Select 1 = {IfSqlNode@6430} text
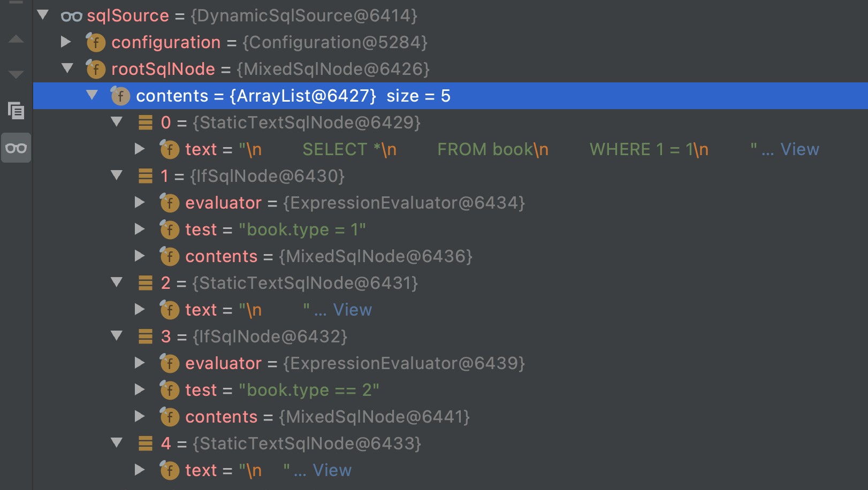The height and width of the screenshot is (490, 868). click(253, 176)
